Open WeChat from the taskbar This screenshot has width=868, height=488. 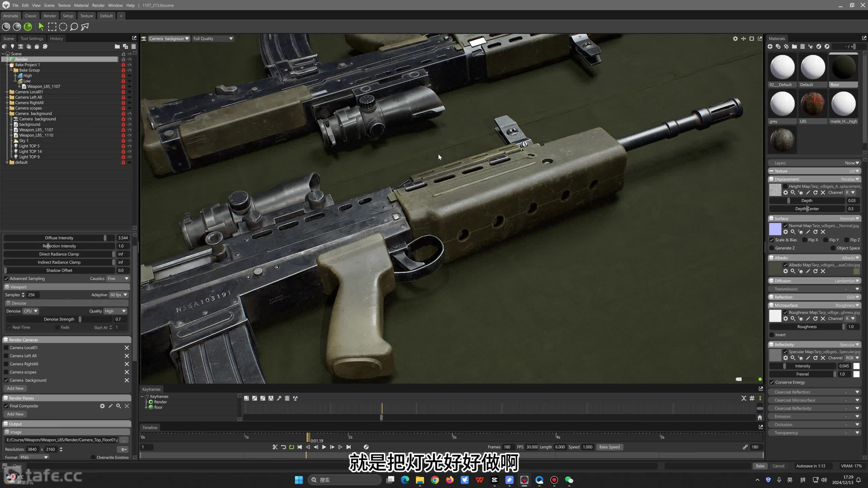(569, 480)
